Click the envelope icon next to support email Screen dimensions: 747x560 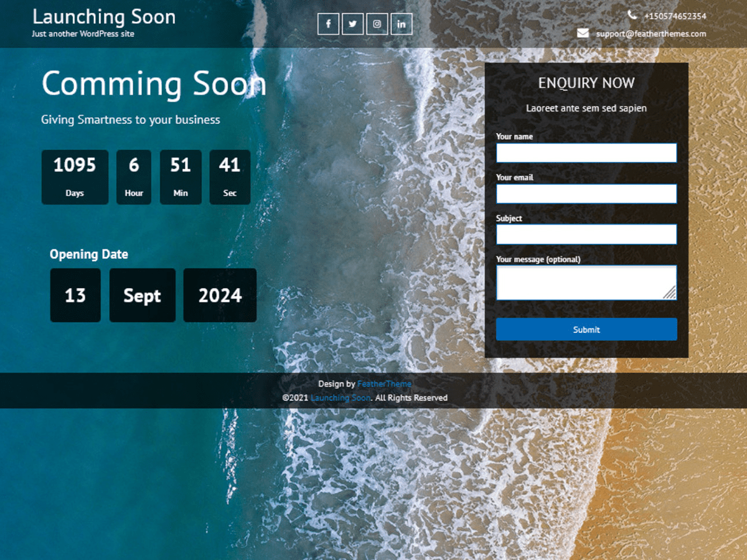pos(583,32)
